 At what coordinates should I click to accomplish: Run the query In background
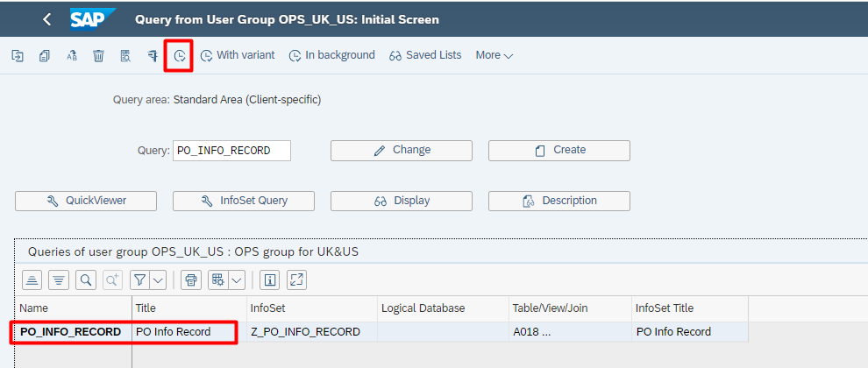coord(331,55)
